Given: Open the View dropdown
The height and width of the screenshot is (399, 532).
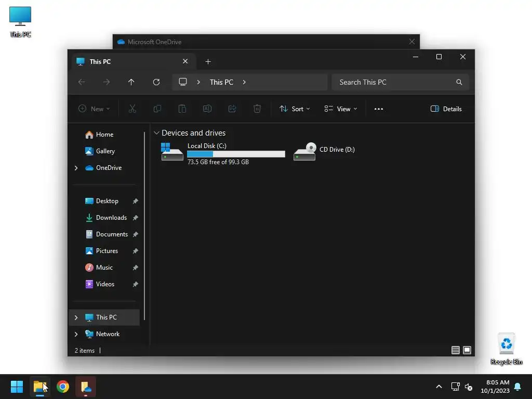Looking at the screenshot, I should coord(341,109).
